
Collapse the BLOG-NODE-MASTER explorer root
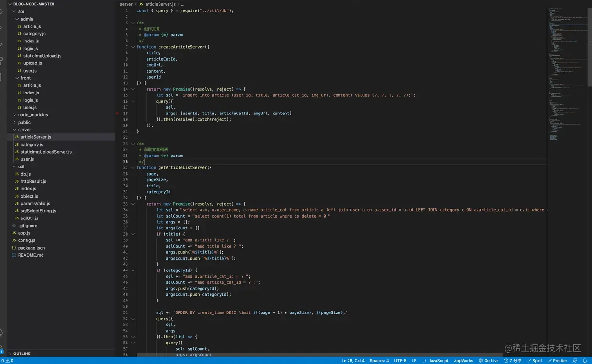pyautogui.click(x=33, y=4)
